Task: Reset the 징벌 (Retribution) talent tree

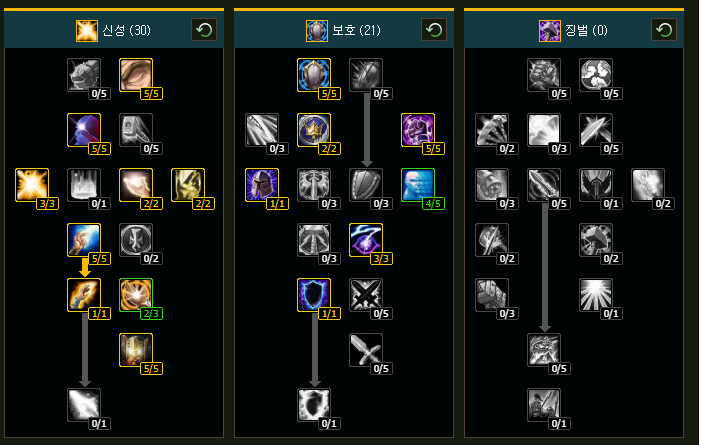Action: click(x=663, y=30)
